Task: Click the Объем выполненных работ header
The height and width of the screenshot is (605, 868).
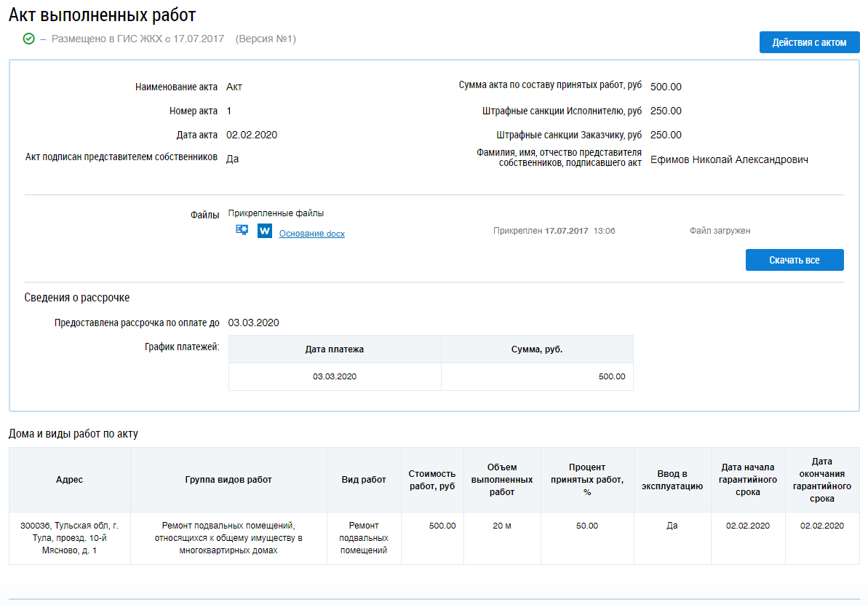Action: (x=502, y=480)
